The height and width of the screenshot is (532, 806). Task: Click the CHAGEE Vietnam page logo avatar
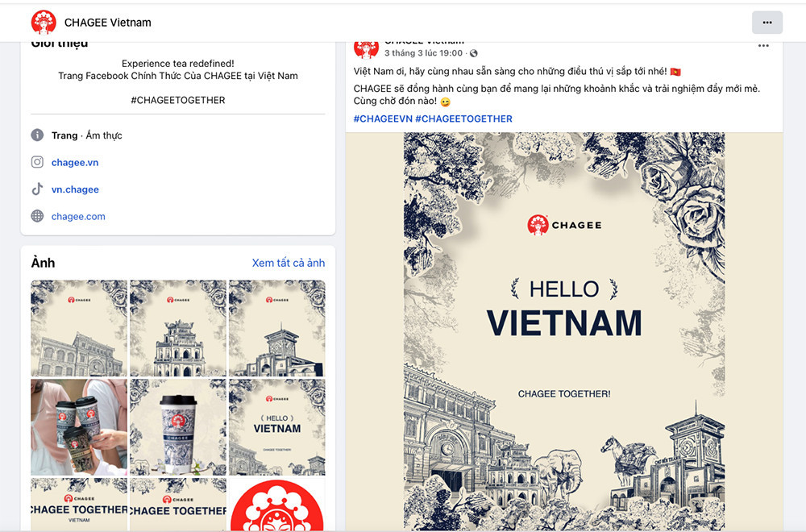(44, 22)
